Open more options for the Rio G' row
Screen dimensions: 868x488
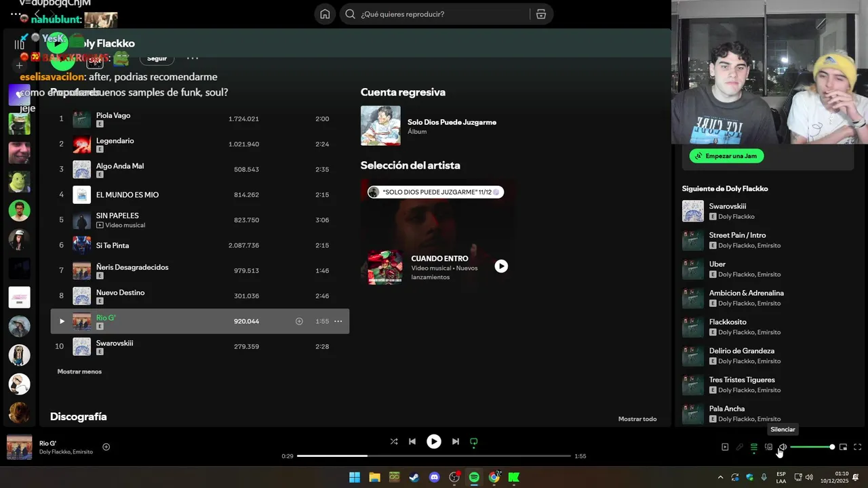338,321
